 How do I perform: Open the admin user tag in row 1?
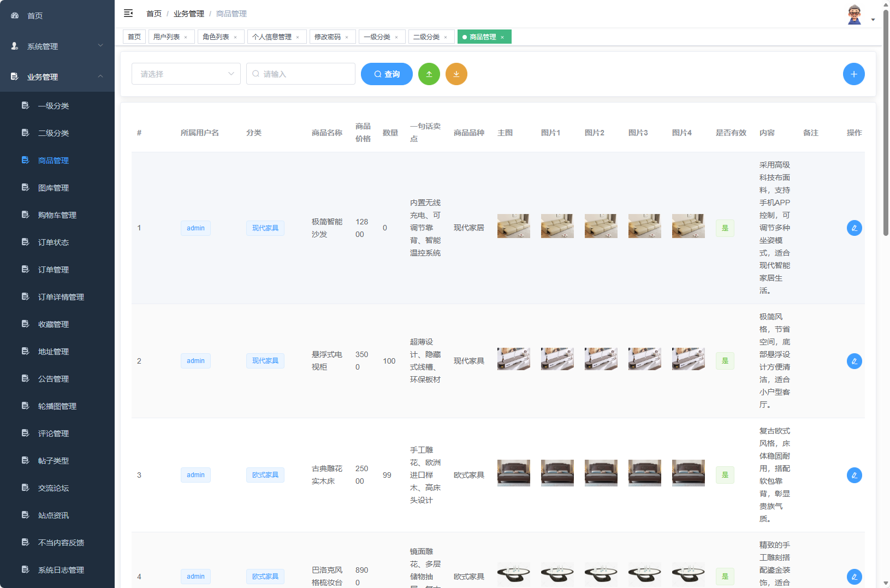[x=195, y=228]
